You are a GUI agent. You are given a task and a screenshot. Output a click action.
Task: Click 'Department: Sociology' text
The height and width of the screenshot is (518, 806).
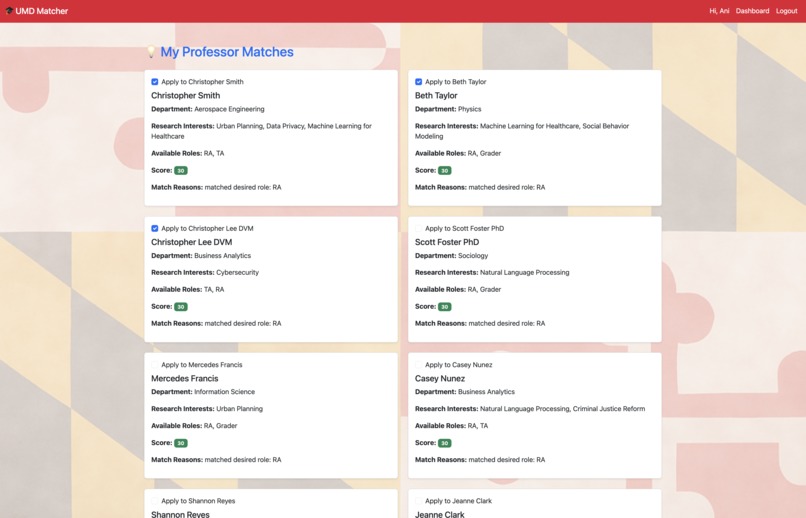pos(451,255)
